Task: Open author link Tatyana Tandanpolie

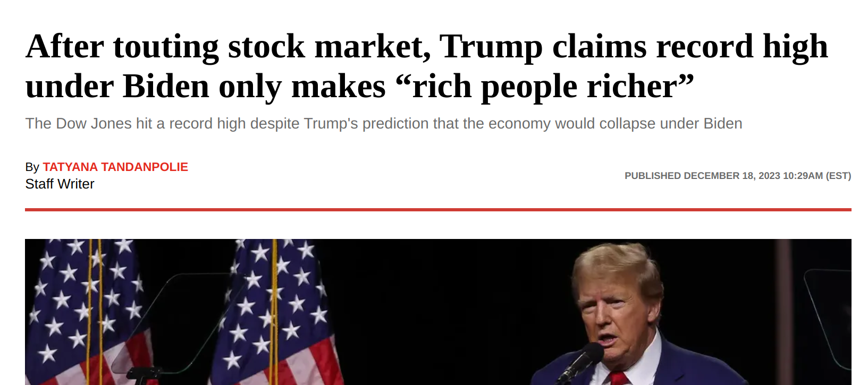Action: 115,167
